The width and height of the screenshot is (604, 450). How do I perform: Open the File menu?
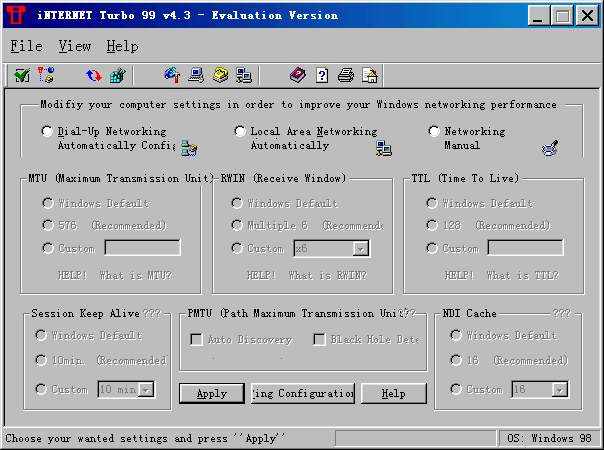click(26, 46)
